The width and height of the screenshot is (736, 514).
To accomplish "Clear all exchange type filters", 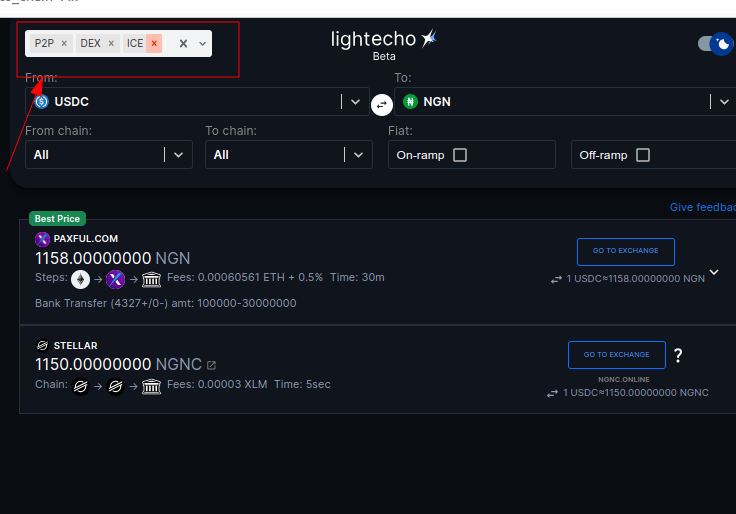I will pos(184,43).
